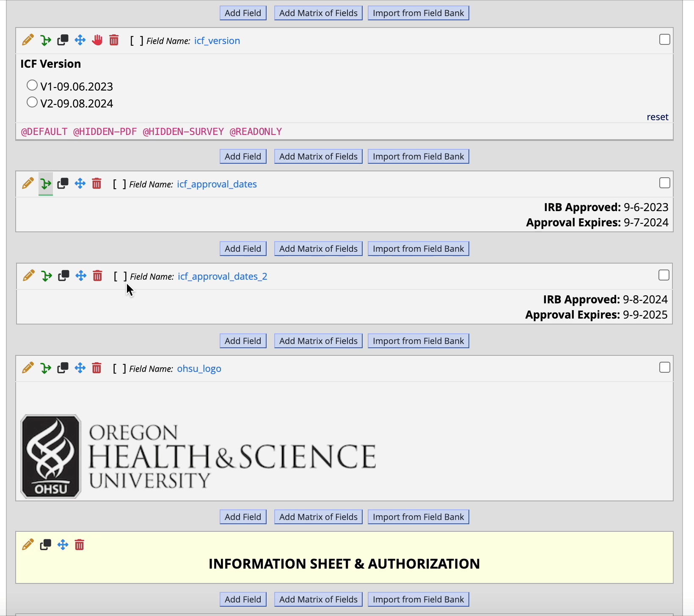Click Import from Field Bank above icf_version
This screenshot has height=616, width=694.
tap(419, 13)
